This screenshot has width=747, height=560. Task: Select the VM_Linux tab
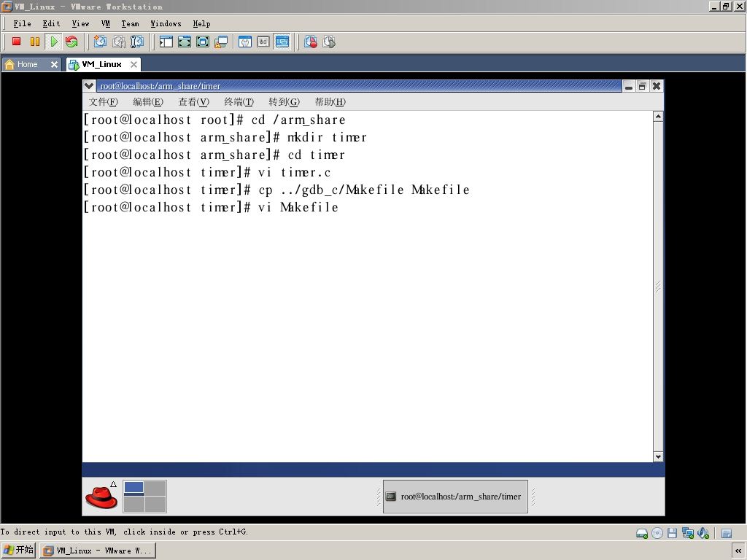101,64
